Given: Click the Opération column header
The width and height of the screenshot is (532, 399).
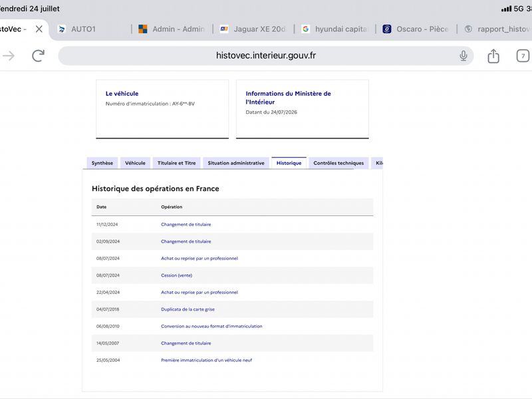Looking at the screenshot, I should pos(172,207).
